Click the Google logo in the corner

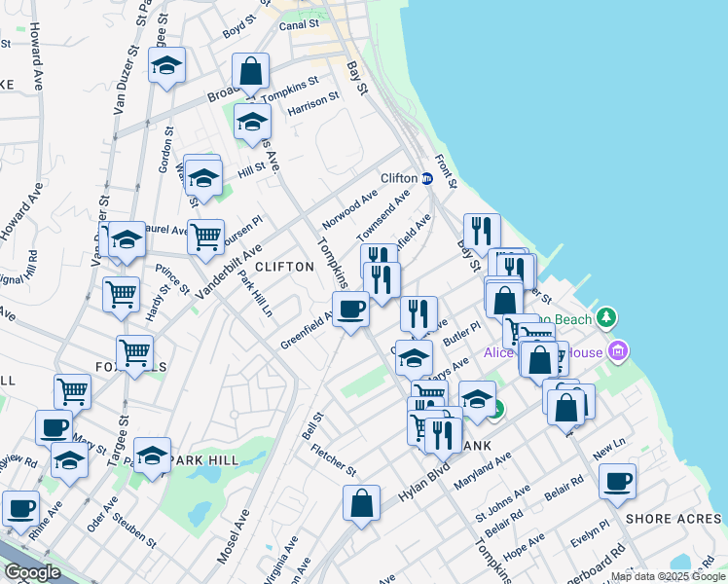pyautogui.click(x=31, y=572)
